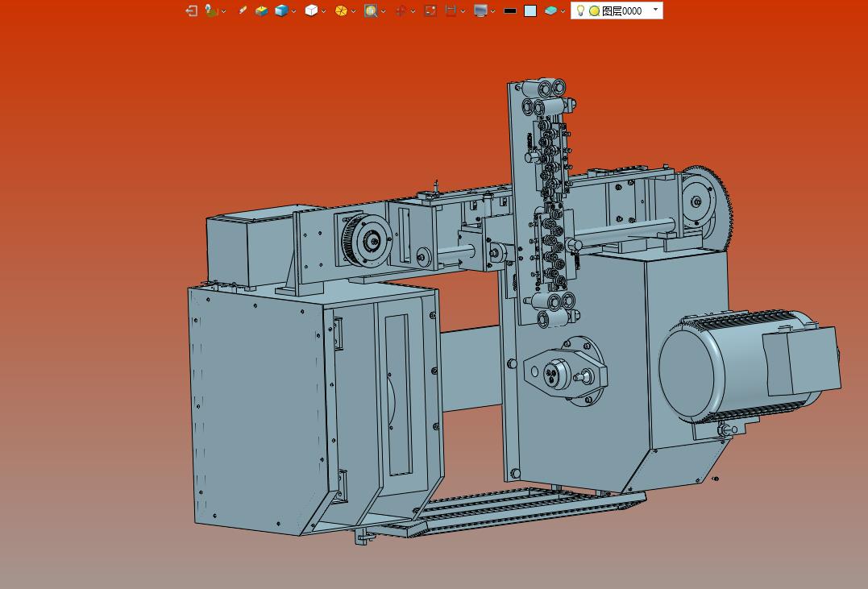Toggle the light bulb layer visibility
Viewport: 868px width, 589px height.
580,10
